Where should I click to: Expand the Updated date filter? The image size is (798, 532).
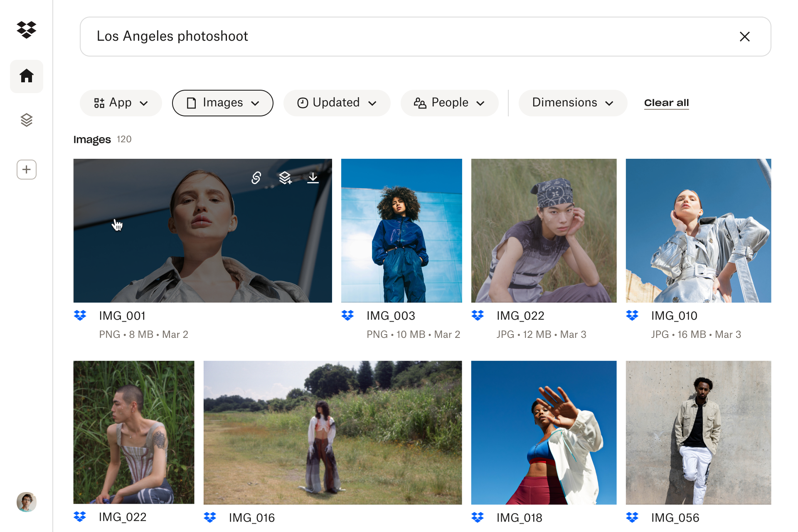pyautogui.click(x=337, y=103)
